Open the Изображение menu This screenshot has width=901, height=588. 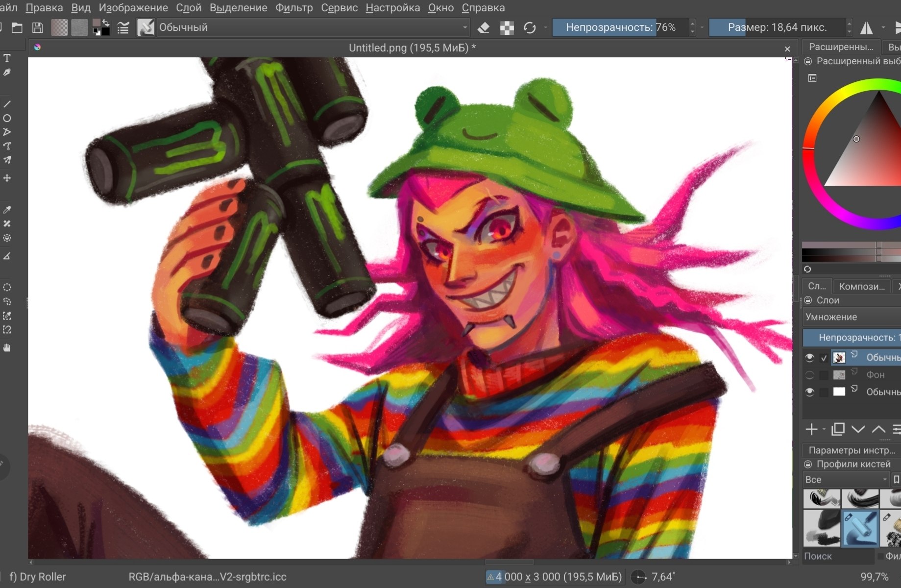coord(133,8)
